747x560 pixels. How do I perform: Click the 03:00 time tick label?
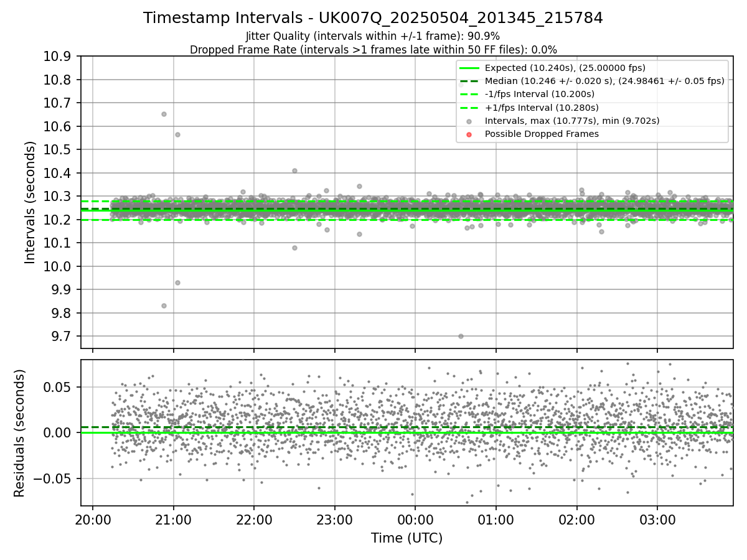[x=657, y=519]
